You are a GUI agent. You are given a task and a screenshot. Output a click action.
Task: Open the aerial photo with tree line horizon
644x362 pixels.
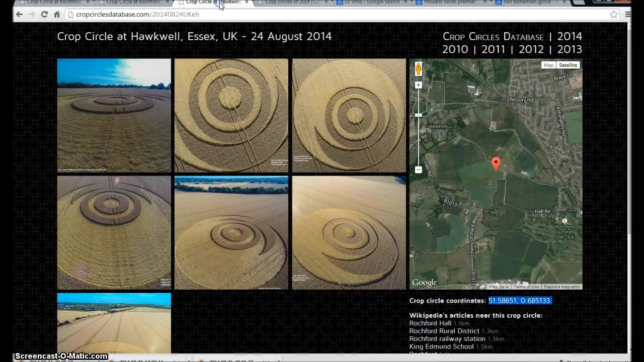pyautogui.click(x=231, y=233)
